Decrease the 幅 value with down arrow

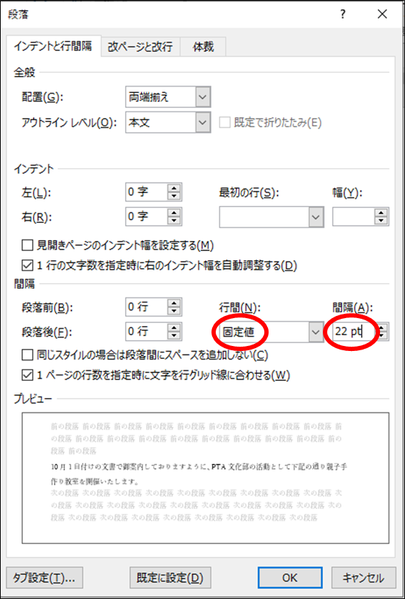(381, 221)
